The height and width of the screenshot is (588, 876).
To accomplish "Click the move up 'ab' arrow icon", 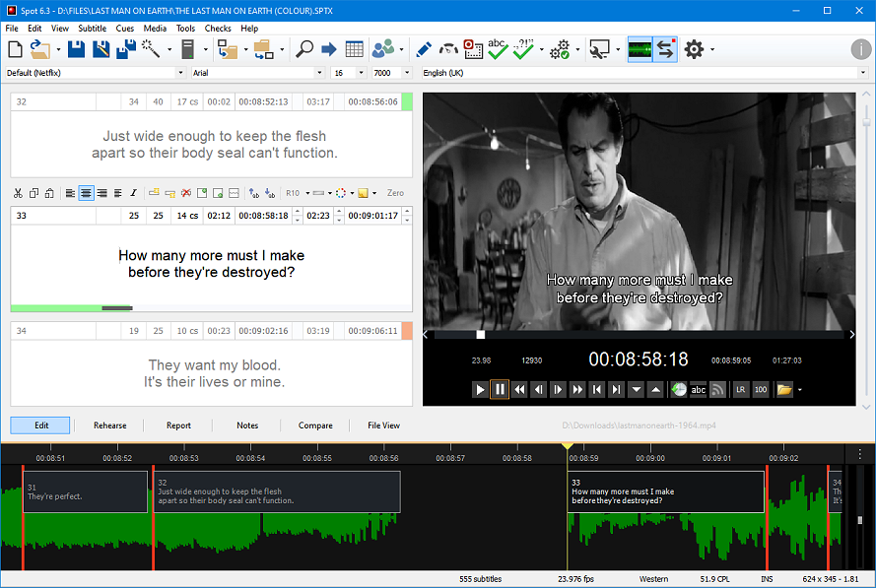I will click(x=254, y=193).
